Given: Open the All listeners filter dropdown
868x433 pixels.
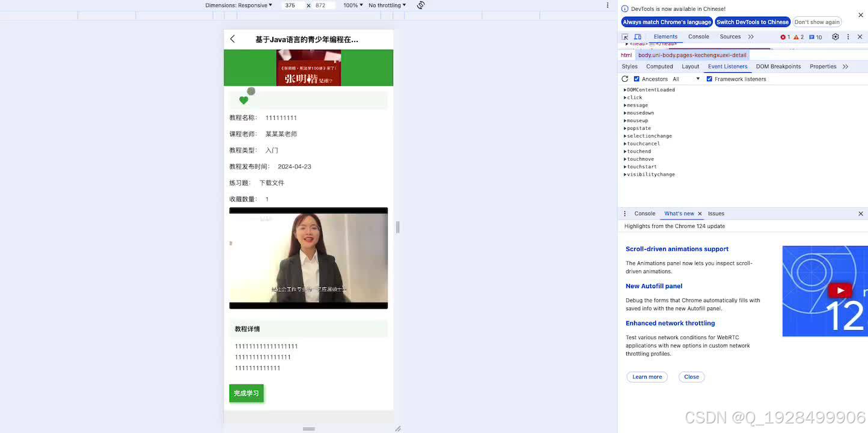Looking at the screenshot, I should [686, 79].
